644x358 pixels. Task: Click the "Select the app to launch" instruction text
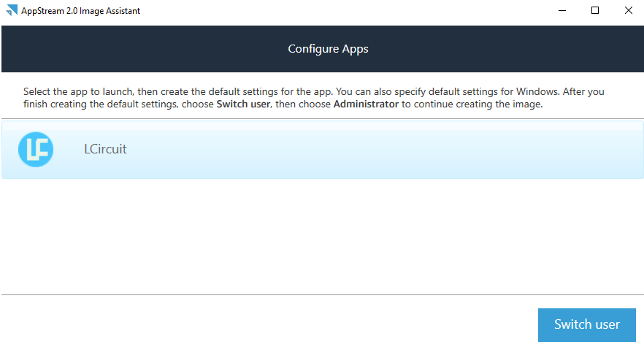(x=80, y=92)
